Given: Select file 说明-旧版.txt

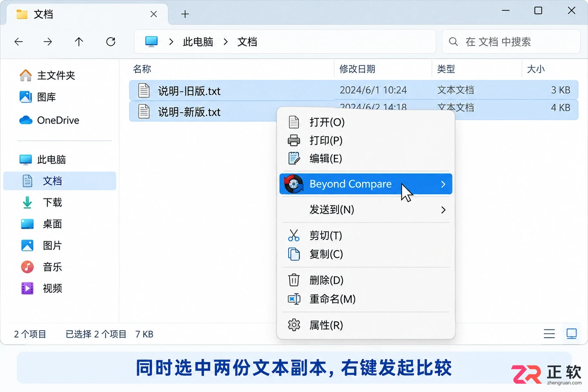Looking at the screenshot, I should click(x=354, y=90).
